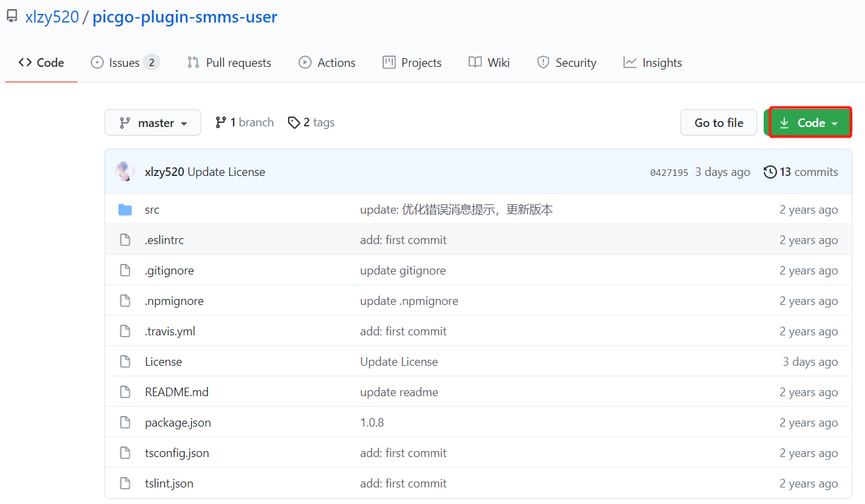Open commit hash 0427195
This screenshot has height=504, width=865.
point(669,172)
